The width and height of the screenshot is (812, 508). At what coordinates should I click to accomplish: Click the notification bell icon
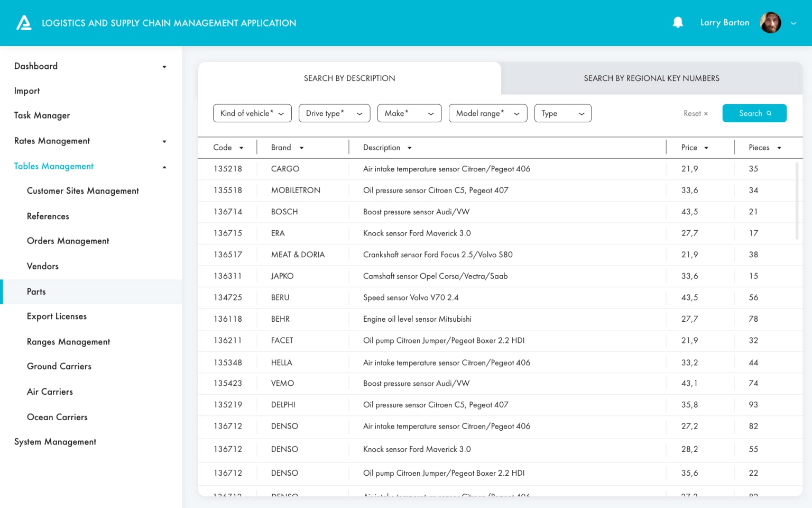(678, 22)
